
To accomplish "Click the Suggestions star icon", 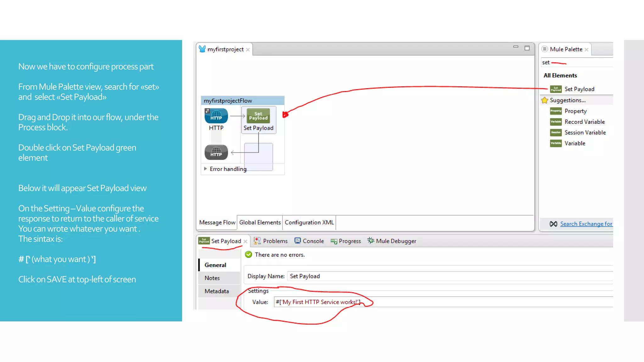I will click(x=545, y=100).
